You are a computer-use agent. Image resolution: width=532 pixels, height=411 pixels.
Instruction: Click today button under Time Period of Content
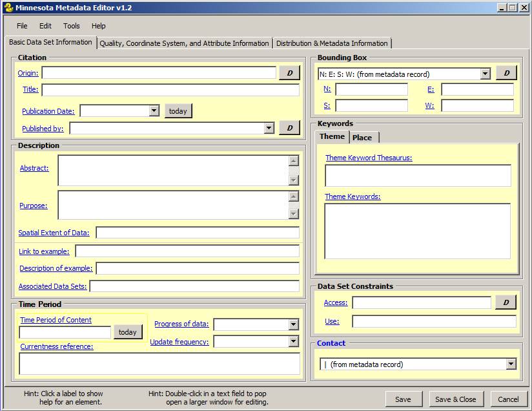[128, 332]
